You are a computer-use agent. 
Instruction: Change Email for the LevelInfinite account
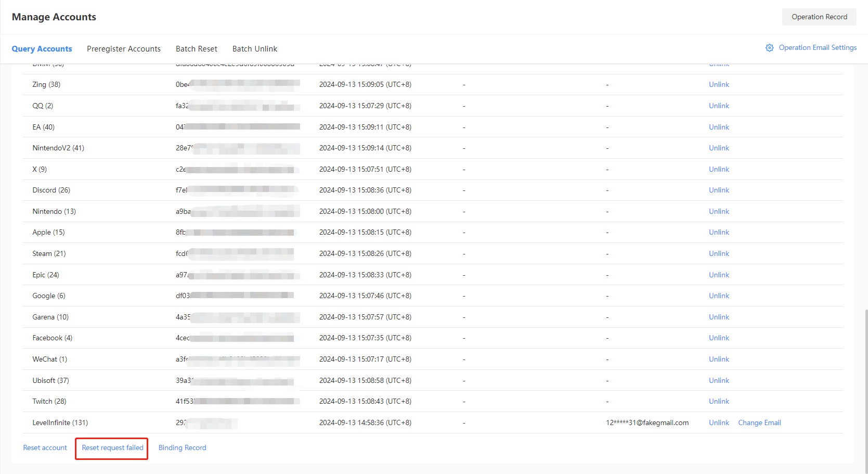759,423
